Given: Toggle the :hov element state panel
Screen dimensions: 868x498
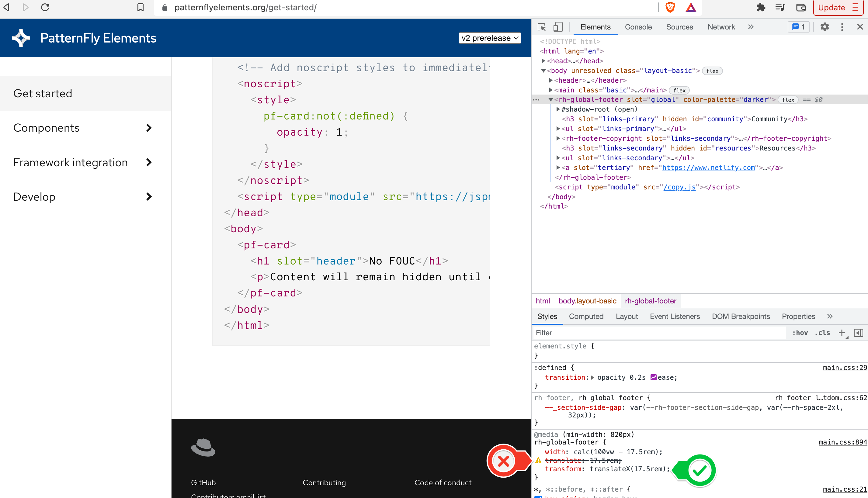Looking at the screenshot, I should pos(800,333).
